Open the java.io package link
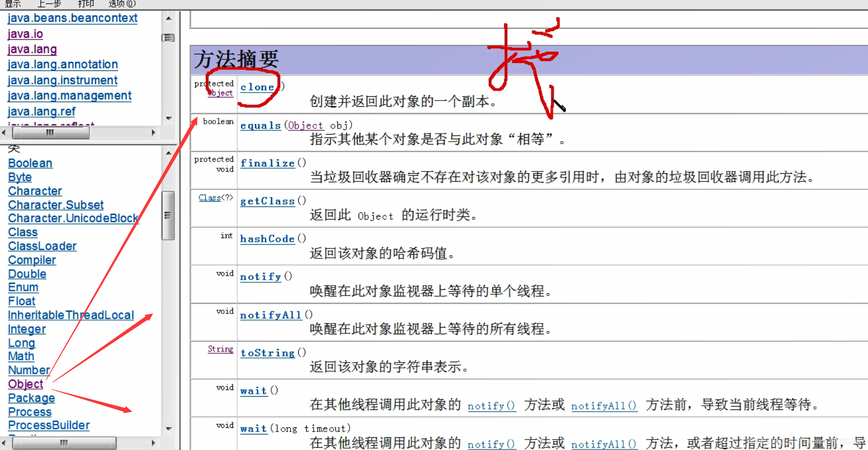The height and width of the screenshot is (450, 868). click(x=25, y=34)
